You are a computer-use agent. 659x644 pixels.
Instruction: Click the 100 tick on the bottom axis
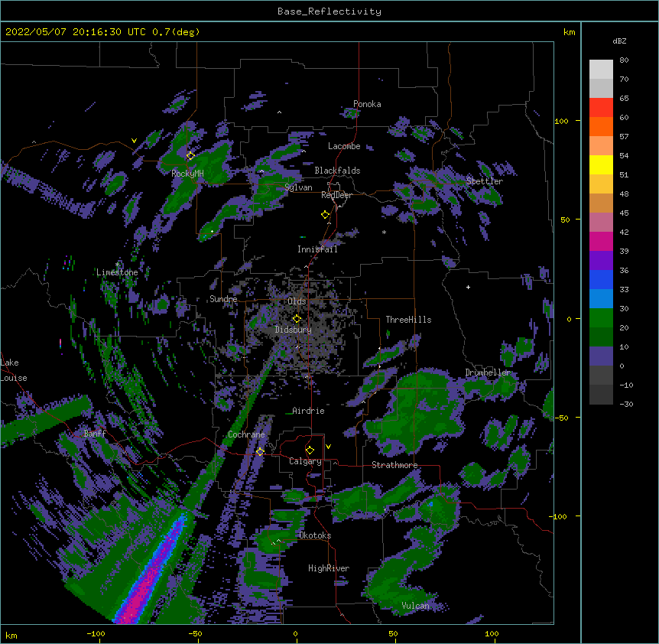coord(492,633)
